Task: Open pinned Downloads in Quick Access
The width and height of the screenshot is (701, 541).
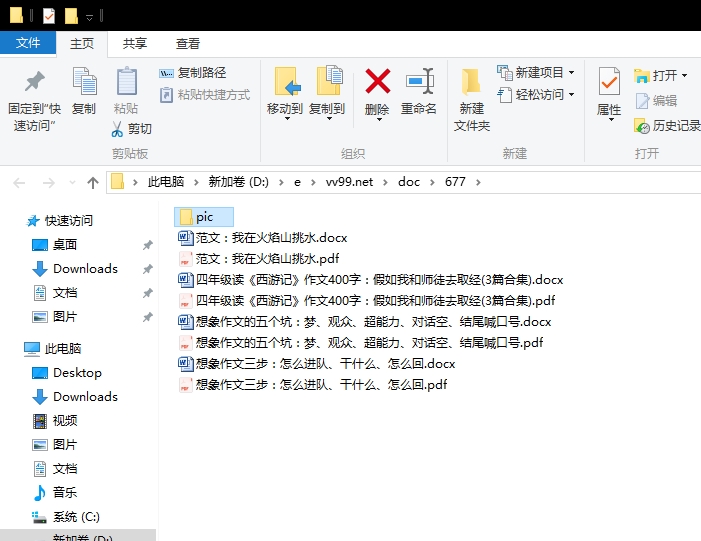Action: tap(75, 269)
